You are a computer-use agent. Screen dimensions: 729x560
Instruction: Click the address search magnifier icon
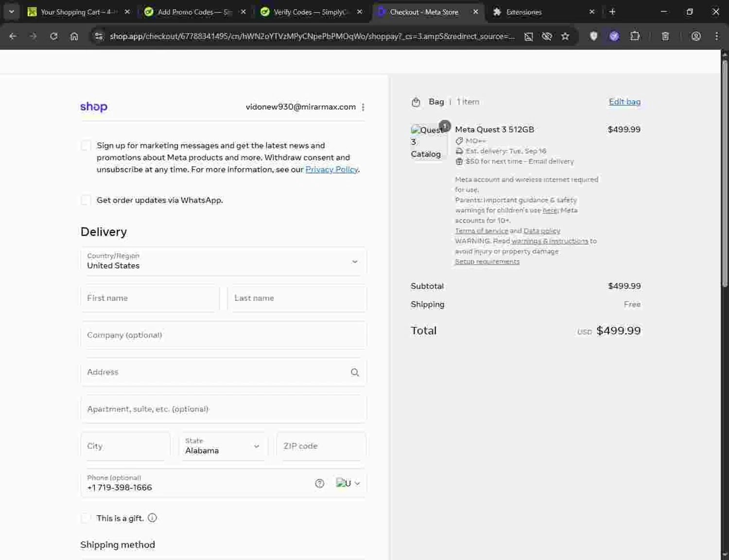355,373
